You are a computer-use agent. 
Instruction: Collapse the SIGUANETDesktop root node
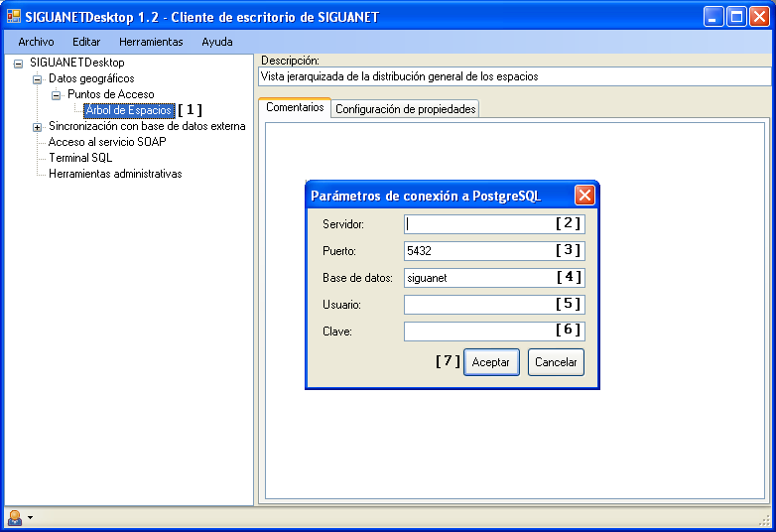(18, 64)
